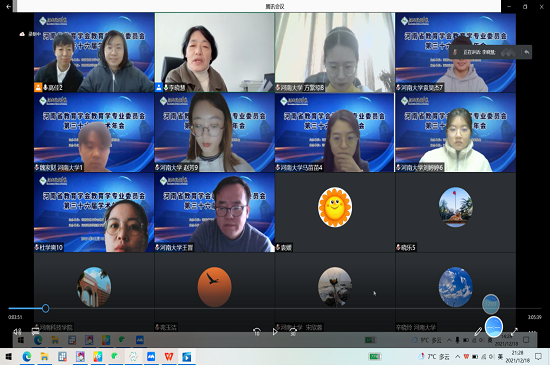Viewport: 550px width, 365px height.
Task: Open weather widget showing 7°C 多云
Action: pyautogui.click(x=434, y=357)
